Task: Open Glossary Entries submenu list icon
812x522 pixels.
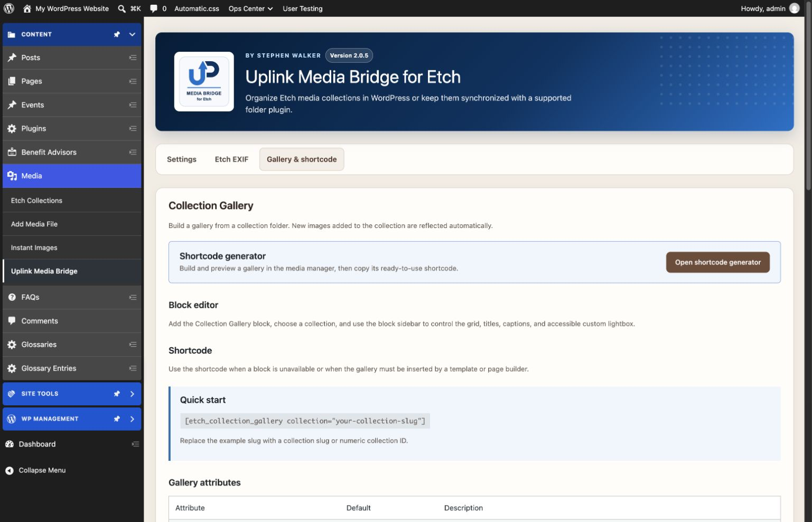Action: (x=133, y=368)
